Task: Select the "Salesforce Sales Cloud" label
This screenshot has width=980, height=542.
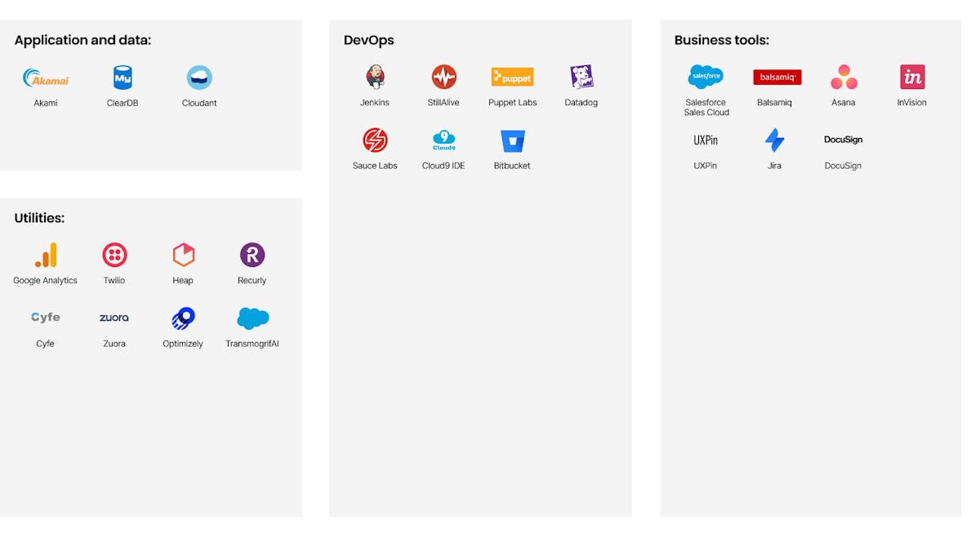Action: pyautogui.click(x=706, y=108)
